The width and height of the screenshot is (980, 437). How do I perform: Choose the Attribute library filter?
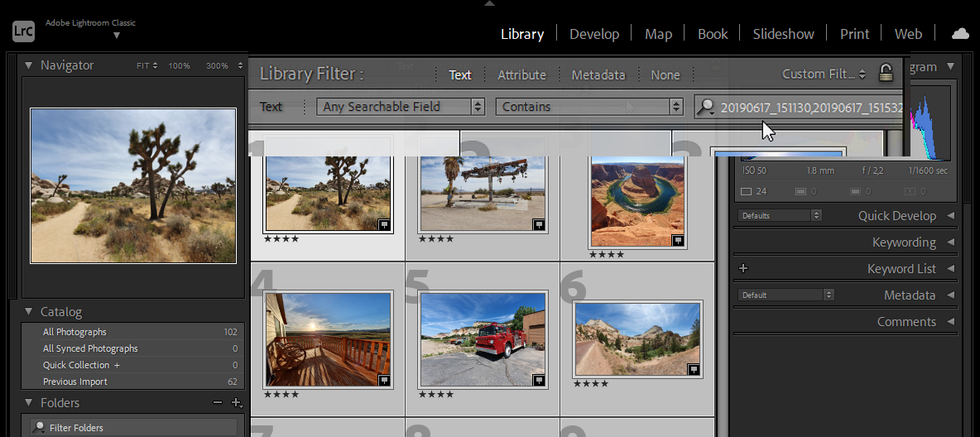click(x=521, y=74)
